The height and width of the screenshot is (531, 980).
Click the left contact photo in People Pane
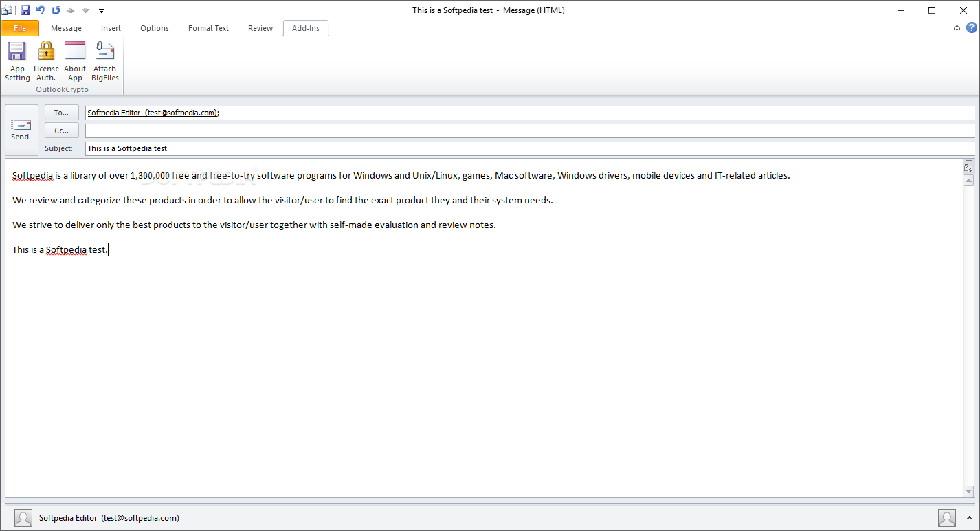(x=23, y=518)
